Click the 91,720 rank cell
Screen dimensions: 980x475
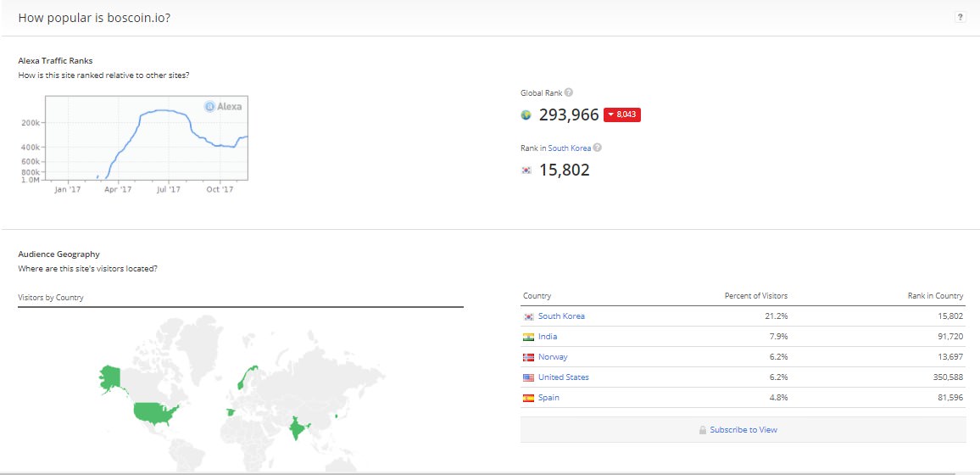click(950, 336)
